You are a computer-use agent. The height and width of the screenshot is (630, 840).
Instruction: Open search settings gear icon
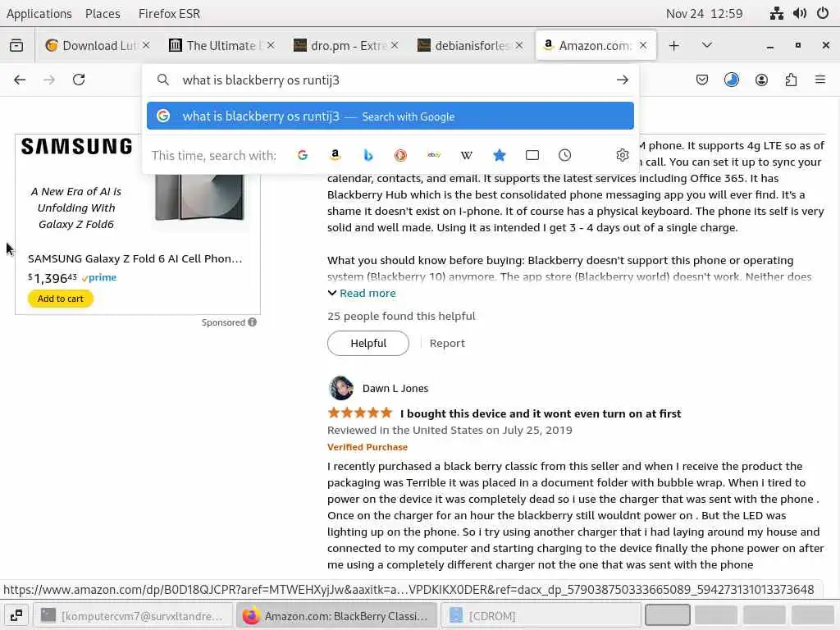(622, 155)
